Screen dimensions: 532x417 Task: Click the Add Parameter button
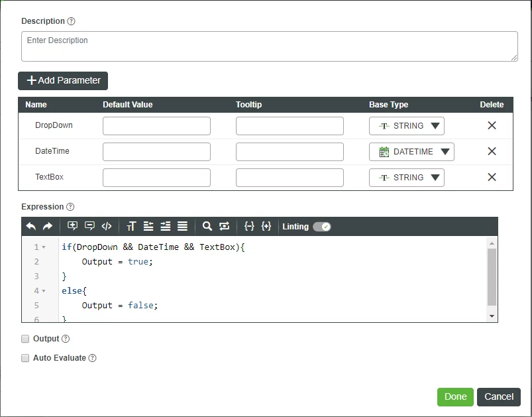click(63, 81)
